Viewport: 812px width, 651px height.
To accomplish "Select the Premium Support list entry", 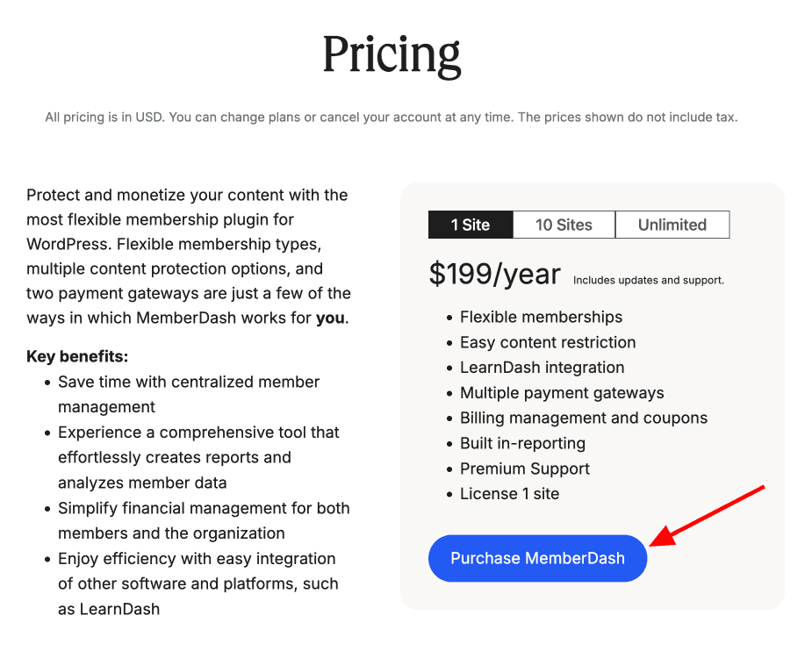I will pyautogui.click(x=524, y=469).
